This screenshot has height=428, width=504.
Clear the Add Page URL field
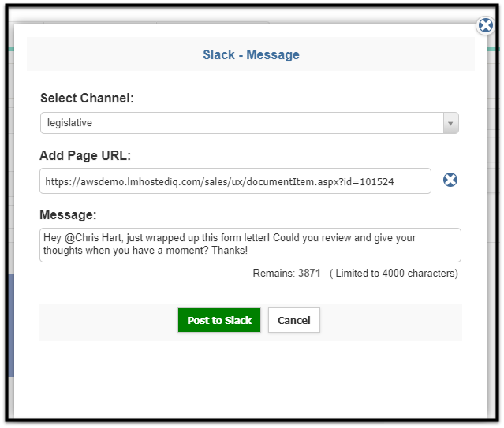(450, 180)
